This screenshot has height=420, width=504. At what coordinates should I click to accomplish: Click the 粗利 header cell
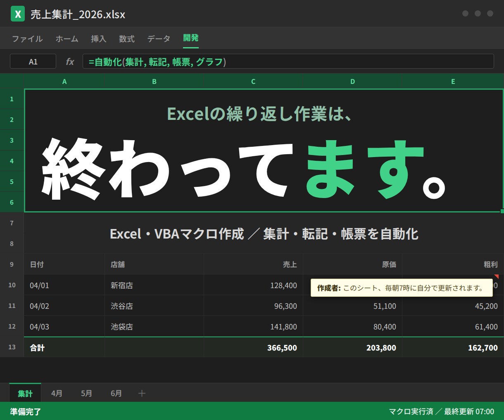(453, 264)
